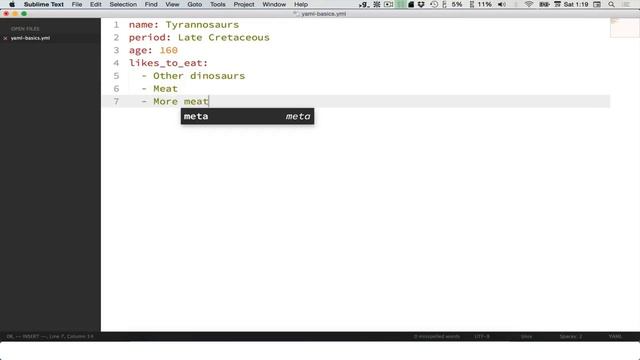The image size is (640, 360).
Task: Click the Line 7, Column position status
Action: click(71, 336)
